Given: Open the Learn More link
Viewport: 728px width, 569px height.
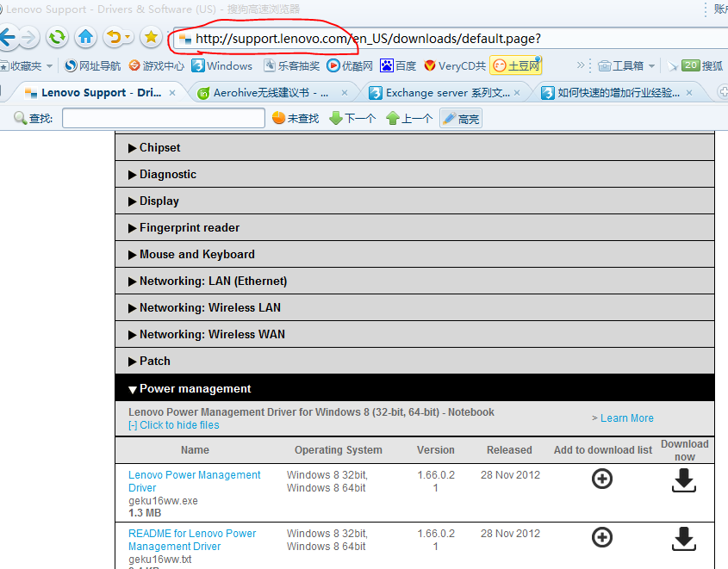Looking at the screenshot, I should tap(627, 418).
